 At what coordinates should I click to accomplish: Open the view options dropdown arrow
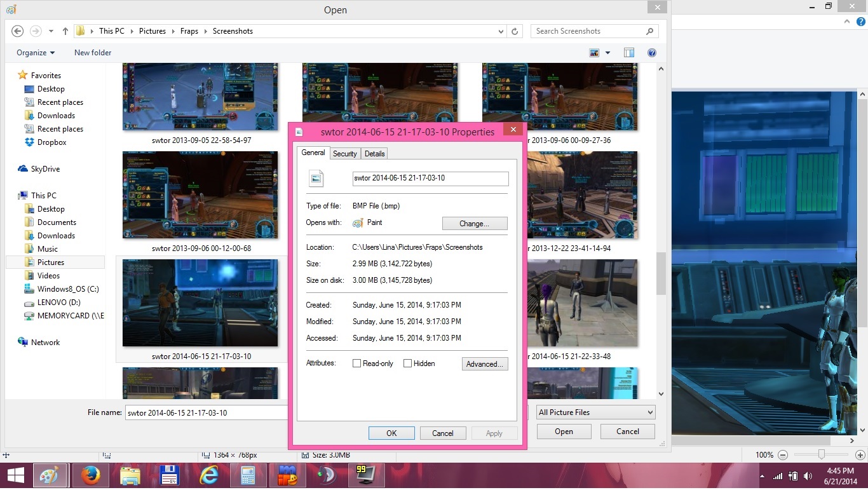coord(607,53)
